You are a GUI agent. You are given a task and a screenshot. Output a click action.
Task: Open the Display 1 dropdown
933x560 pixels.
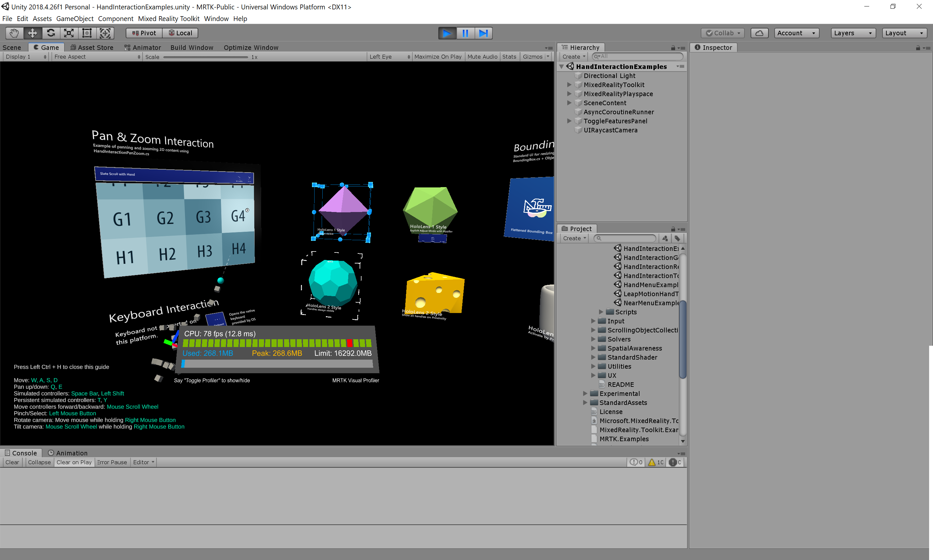coord(26,57)
